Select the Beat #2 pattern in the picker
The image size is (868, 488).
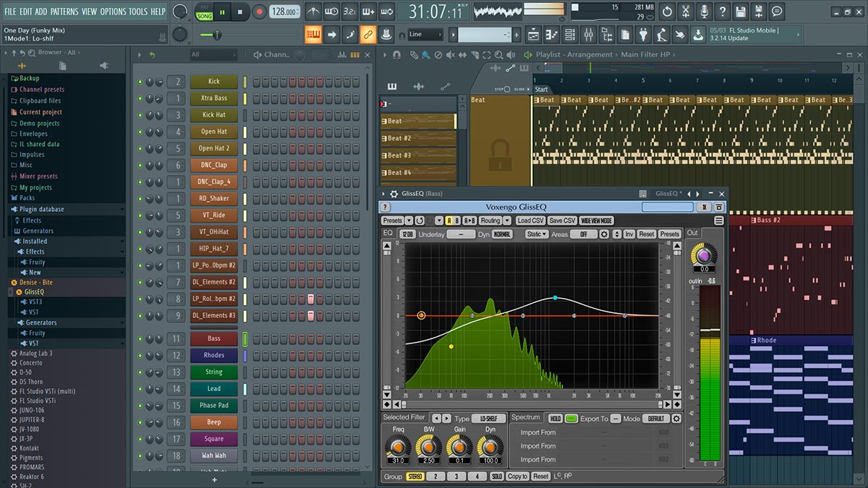click(x=418, y=138)
